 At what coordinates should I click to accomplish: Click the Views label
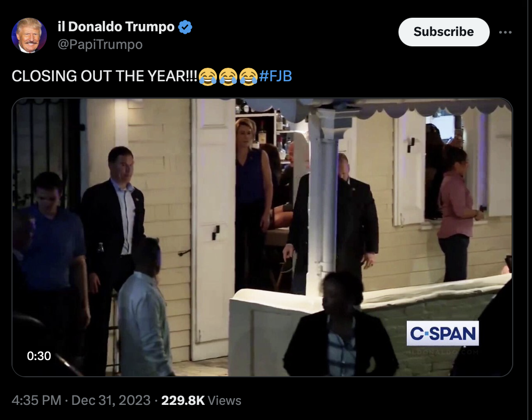coord(224,400)
